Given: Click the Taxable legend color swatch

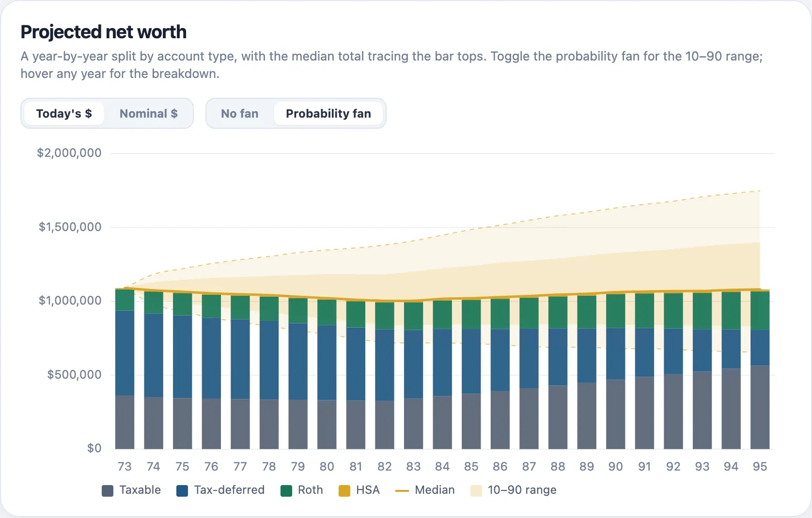Looking at the screenshot, I should [x=108, y=491].
